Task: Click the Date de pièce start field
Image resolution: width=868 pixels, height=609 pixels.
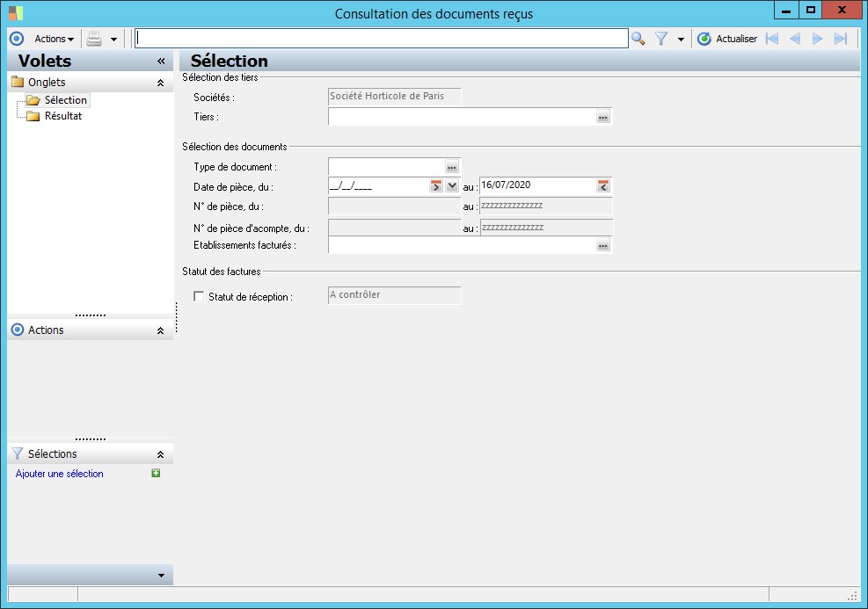Action: tap(378, 185)
